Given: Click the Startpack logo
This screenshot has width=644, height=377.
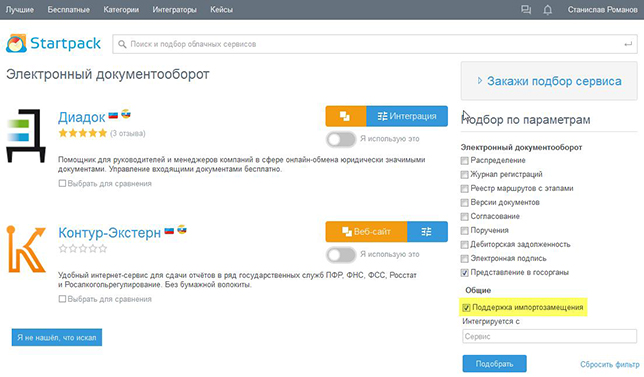Looking at the screenshot, I should (53, 44).
